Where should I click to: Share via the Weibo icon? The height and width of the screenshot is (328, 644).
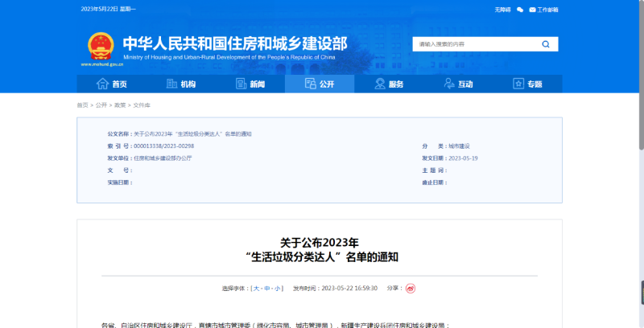point(411,289)
